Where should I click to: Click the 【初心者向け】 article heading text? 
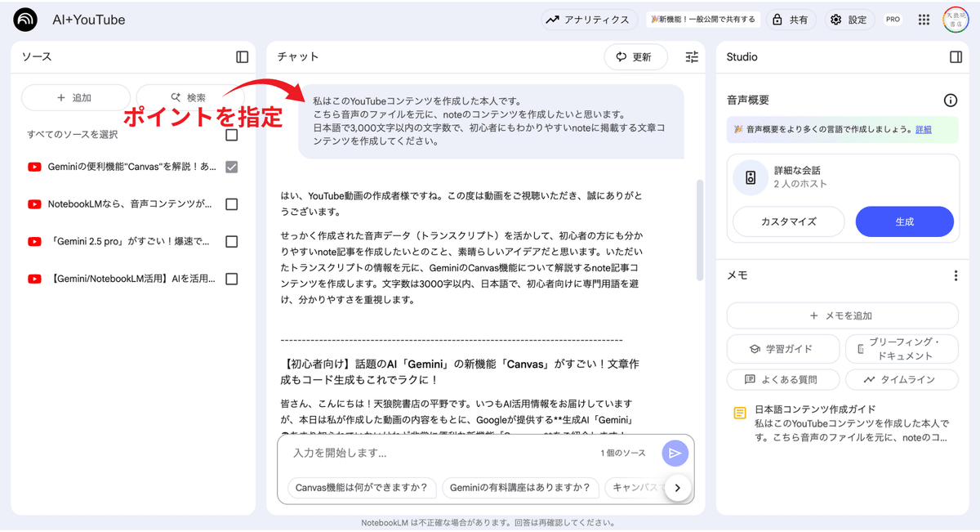pos(461,371)
